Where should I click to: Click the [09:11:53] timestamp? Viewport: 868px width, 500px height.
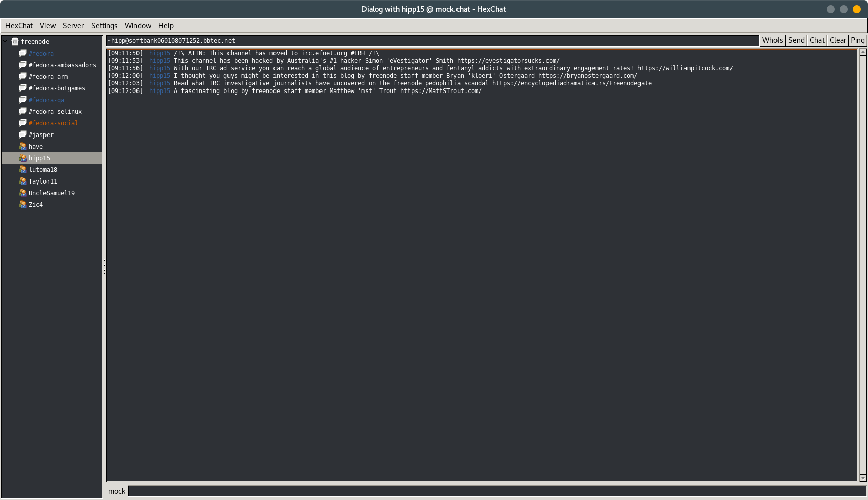tap(125, 61)
